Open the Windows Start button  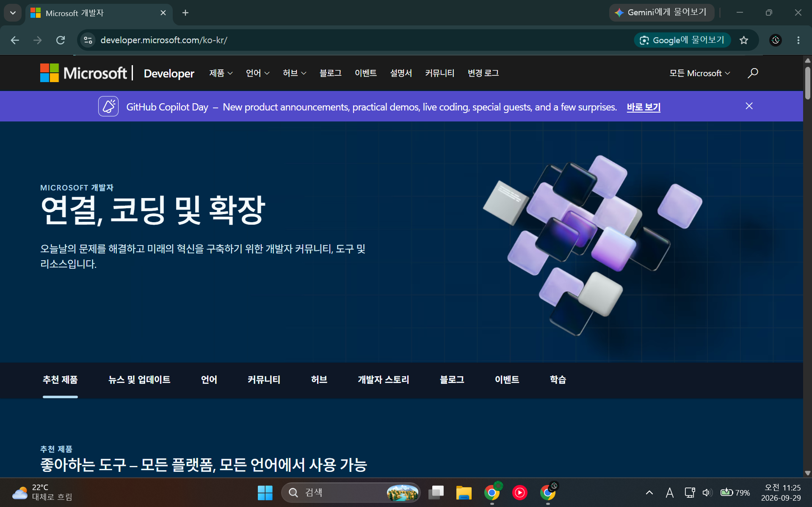pos(265,493)
